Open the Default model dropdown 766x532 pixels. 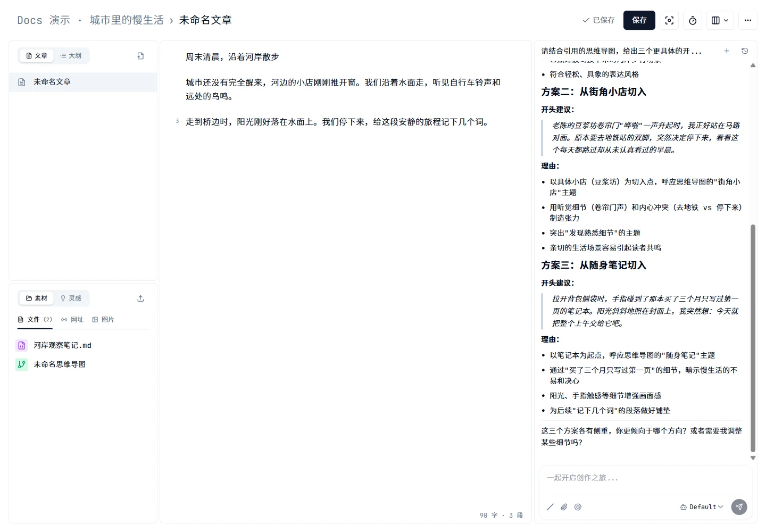(x=702, y=507)
